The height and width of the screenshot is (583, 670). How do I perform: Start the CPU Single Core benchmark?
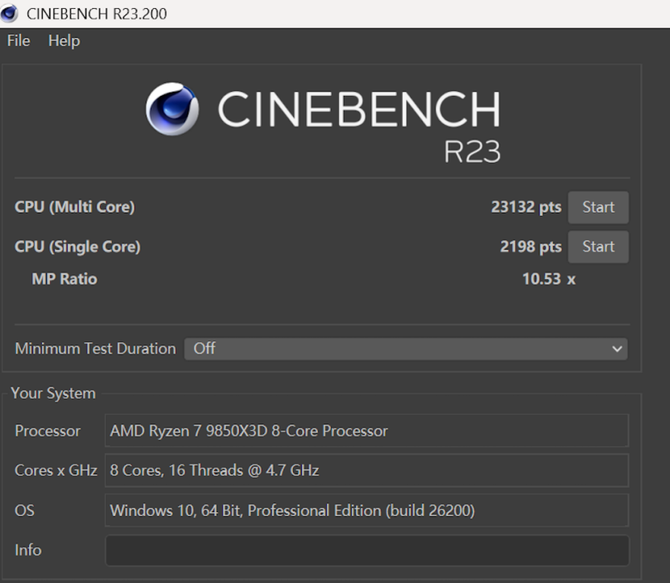[x=598, y=246]
